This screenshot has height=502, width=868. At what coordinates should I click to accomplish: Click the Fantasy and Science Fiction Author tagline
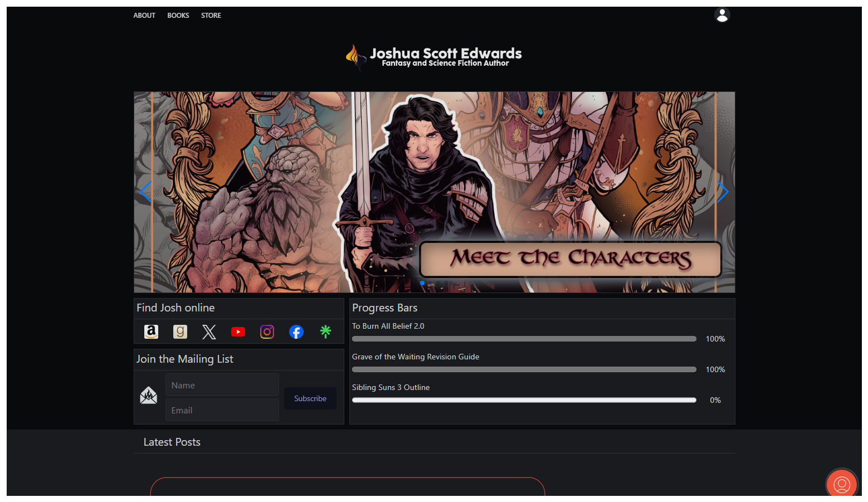point(445,64)
